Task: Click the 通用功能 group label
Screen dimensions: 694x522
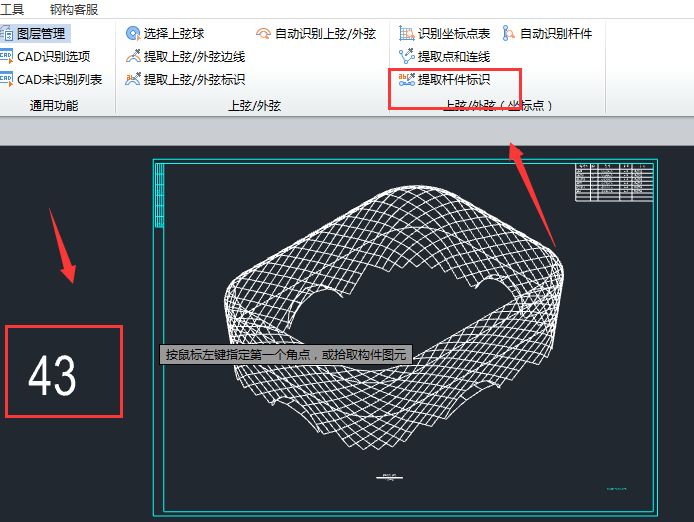Action: click(x=54, y=105)
